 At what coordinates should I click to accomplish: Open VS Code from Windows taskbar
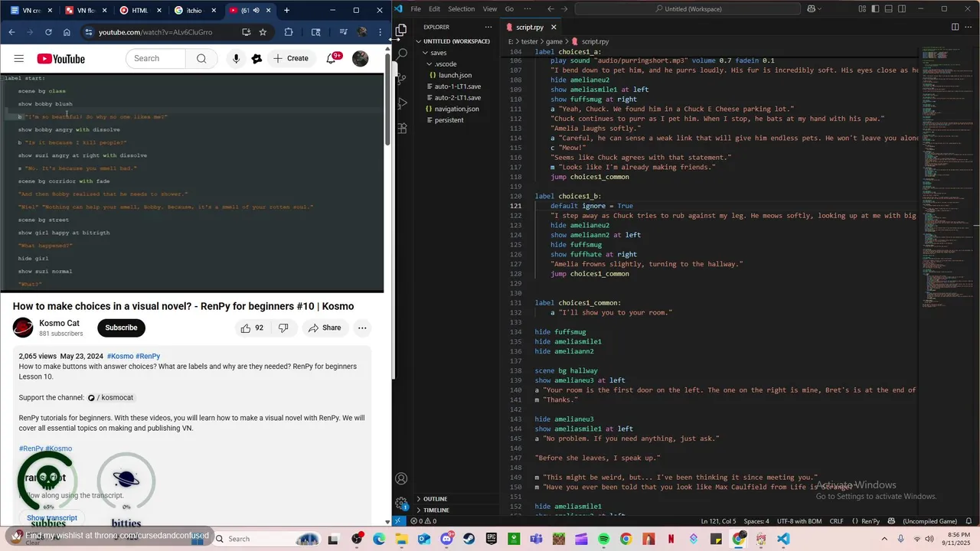point(783,539)
